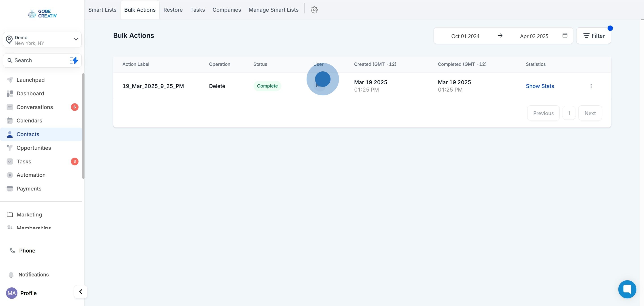Click the Next pagination button
The height and width of the screenshot is (306, 644).
[x=590, y=113]
